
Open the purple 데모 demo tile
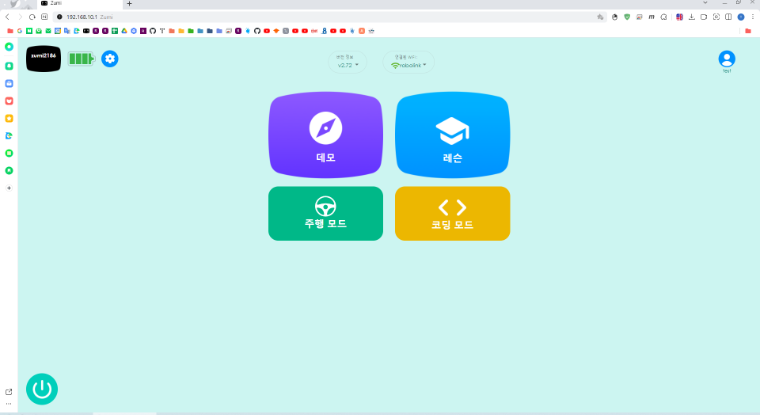tap(325, 136)
